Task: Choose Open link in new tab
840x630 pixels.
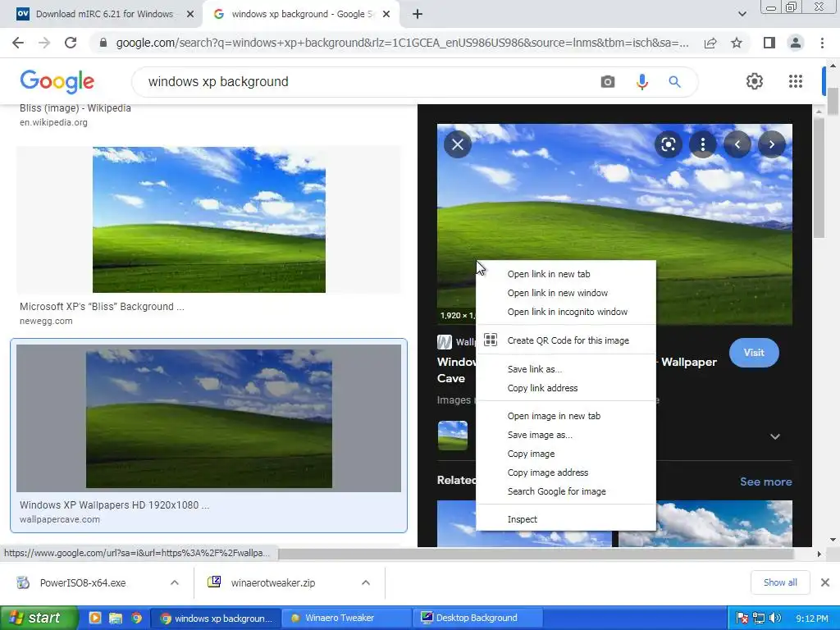Action: (x=566, y=274)
